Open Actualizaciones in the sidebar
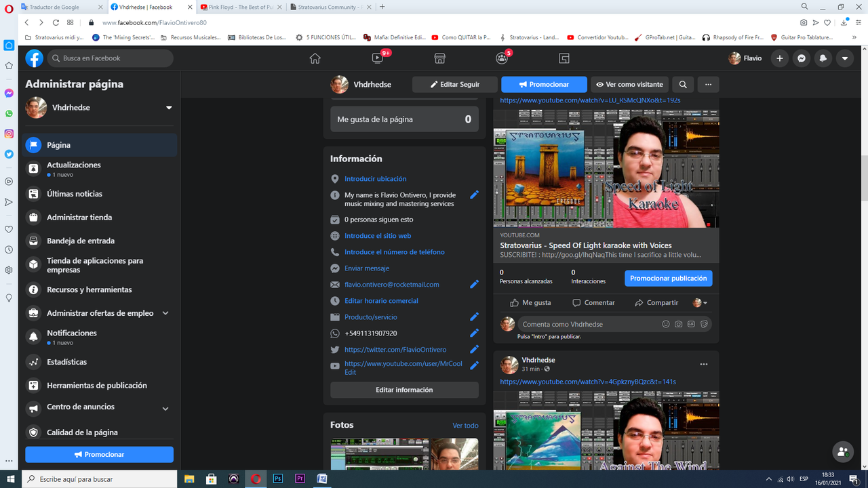This screenshot has height=488, width=868. (101, 169)
